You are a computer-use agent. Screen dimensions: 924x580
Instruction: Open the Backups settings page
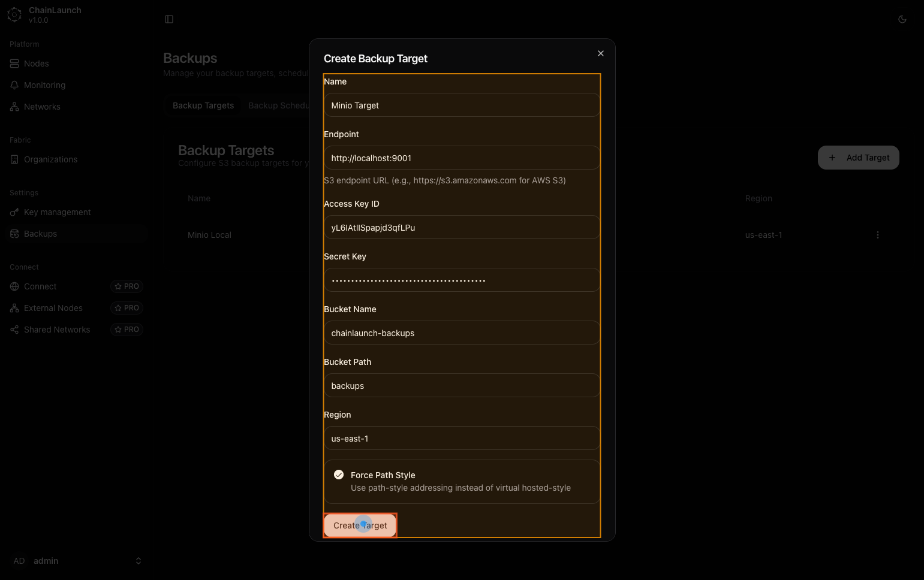click(x=41, y=234)
